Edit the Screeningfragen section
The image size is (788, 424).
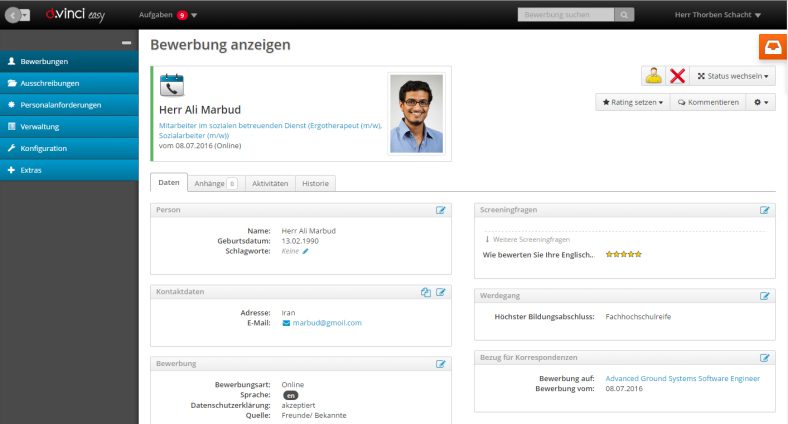coord(765,210)
